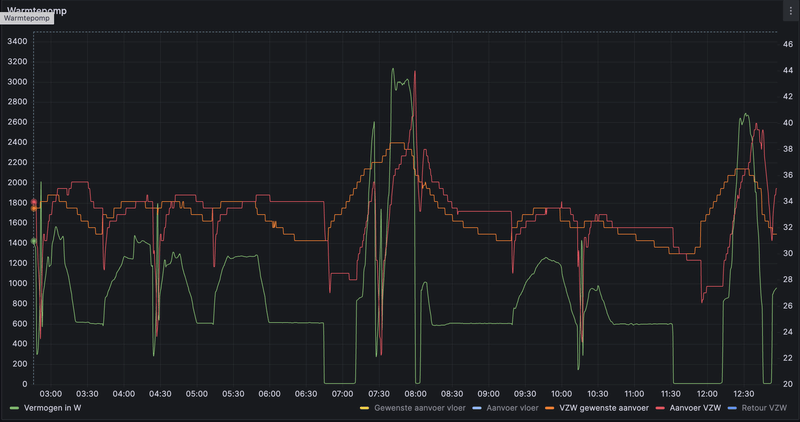Click the blue Retour VZW swatch
The width and height of the screenshot is (800, 422).
[732, 408]
